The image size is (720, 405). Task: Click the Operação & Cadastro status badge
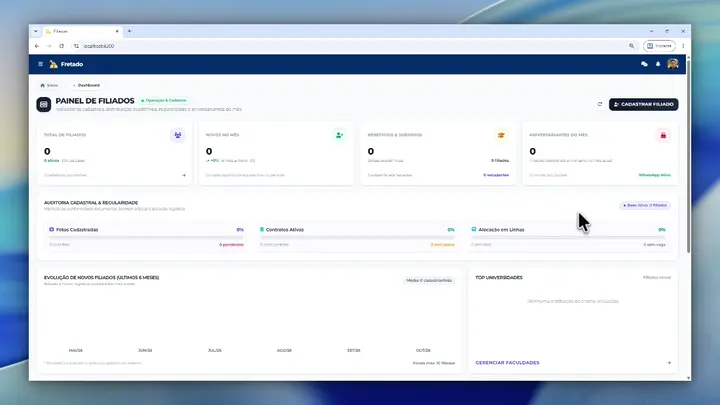tap(164, 100)
